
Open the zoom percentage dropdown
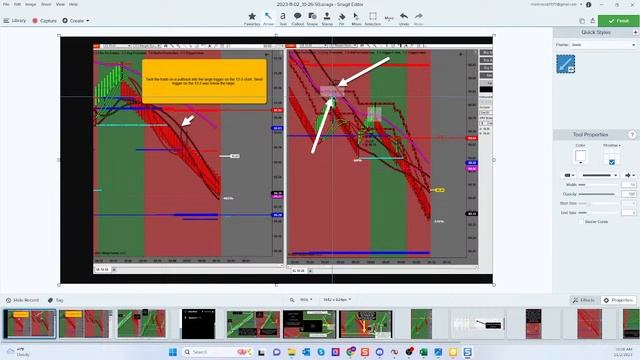point(306,300)
